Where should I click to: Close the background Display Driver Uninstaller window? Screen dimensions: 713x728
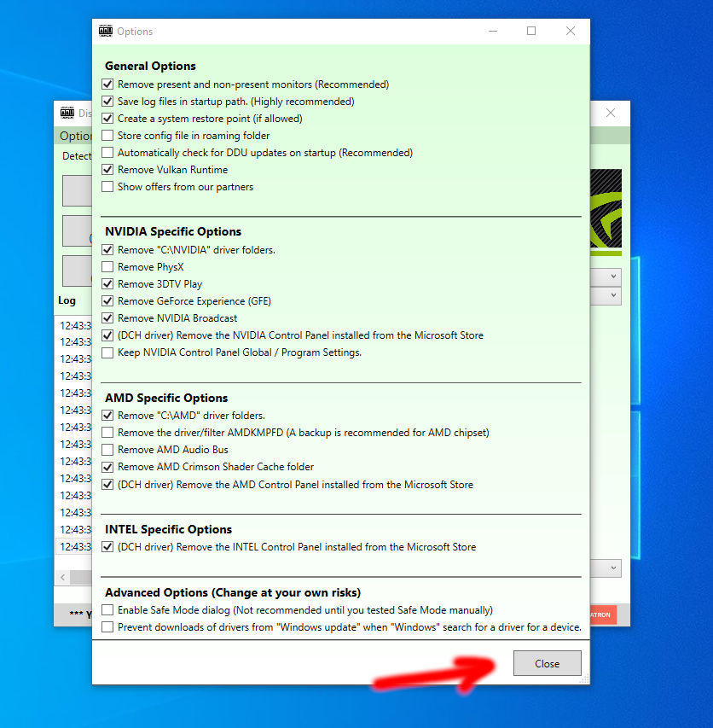tap(611, 113)
